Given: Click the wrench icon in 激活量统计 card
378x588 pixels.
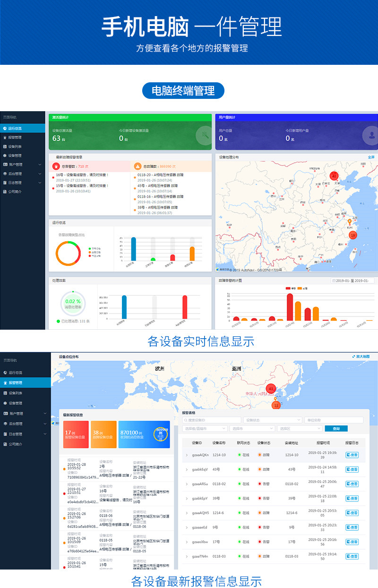Looking at the screenshot, I should click(x=204, y=135).
